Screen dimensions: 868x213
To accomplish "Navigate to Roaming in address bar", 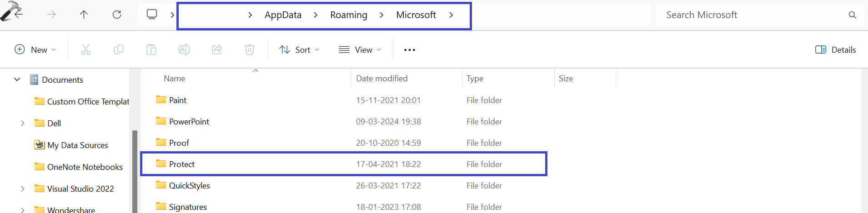I will [348, 15].
